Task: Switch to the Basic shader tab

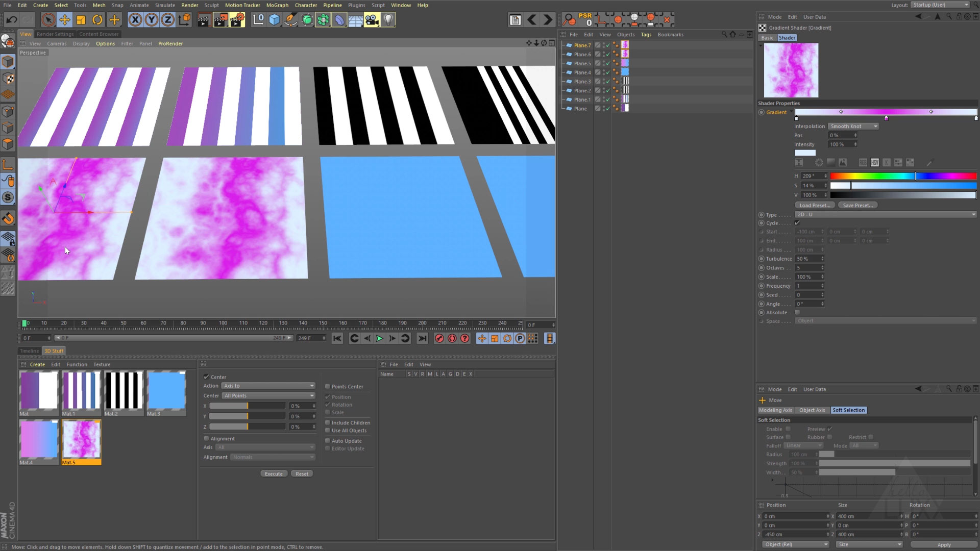Action: point(767,38)
